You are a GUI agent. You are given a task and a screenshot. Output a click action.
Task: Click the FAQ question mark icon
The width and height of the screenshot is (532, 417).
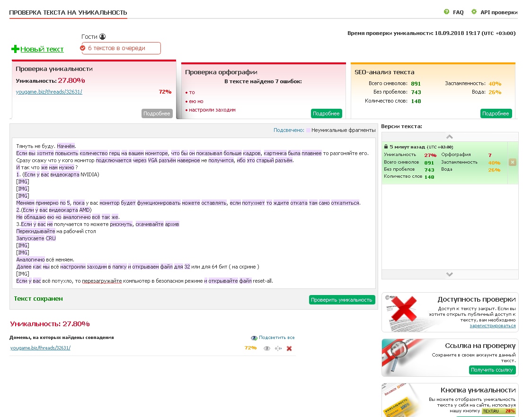(446, 12)
